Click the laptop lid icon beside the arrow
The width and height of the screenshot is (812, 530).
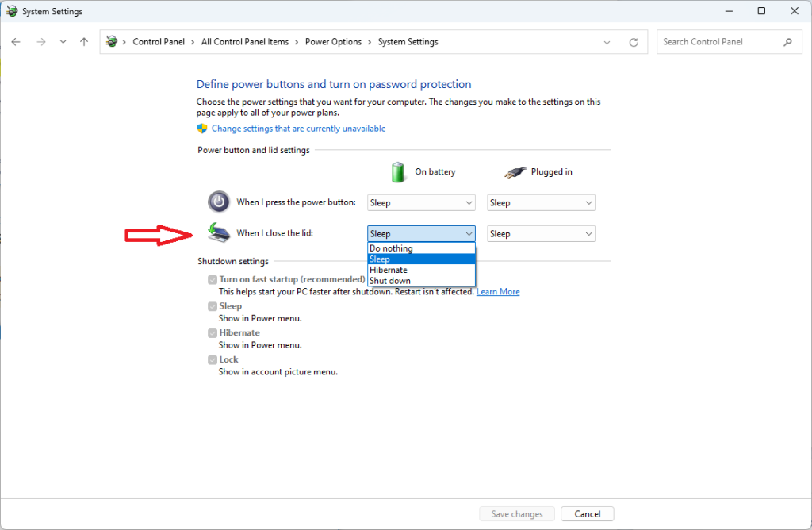point(217,232)
